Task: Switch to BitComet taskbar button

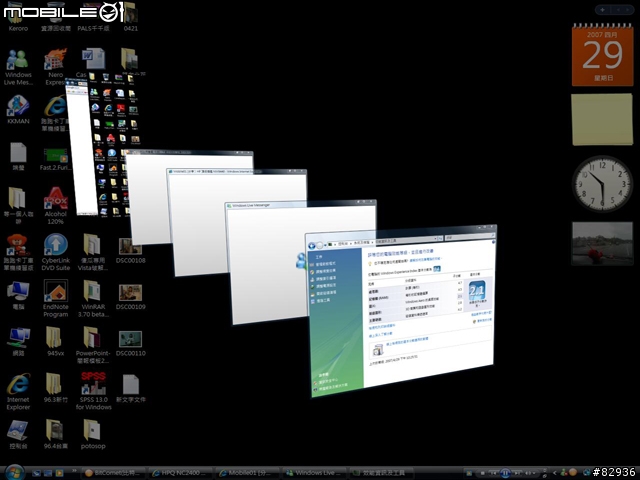Action: click(114, 473)
